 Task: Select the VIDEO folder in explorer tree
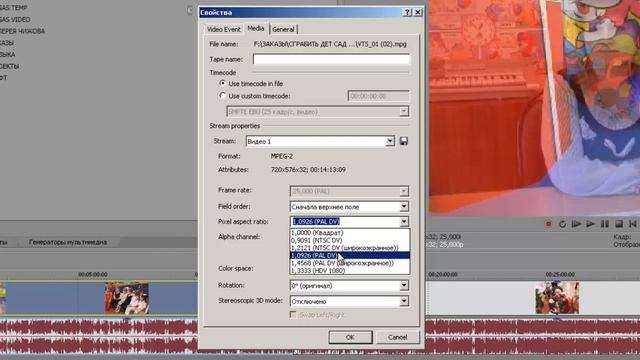pyautogui.click(x=15, y=19)
